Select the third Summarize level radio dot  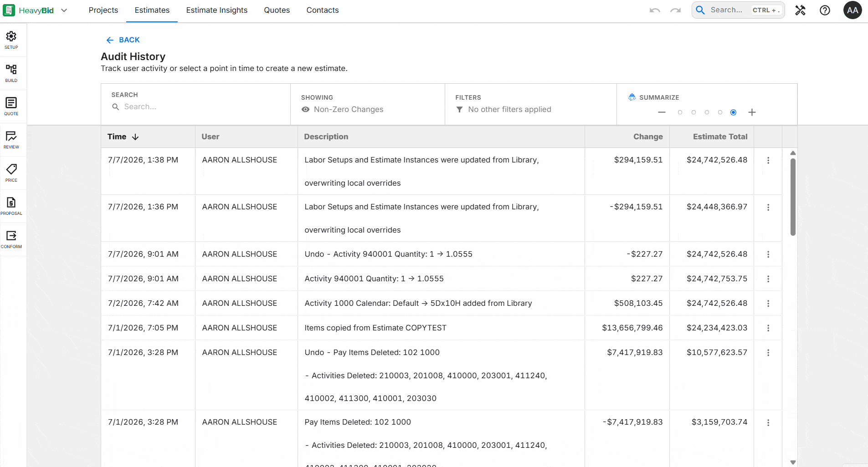(x=707, y=112)
